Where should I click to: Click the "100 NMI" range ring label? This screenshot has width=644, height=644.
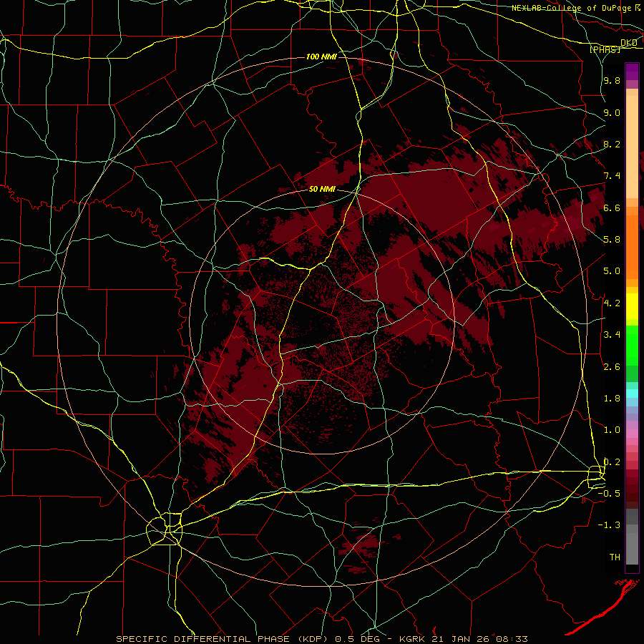[321, 57]
